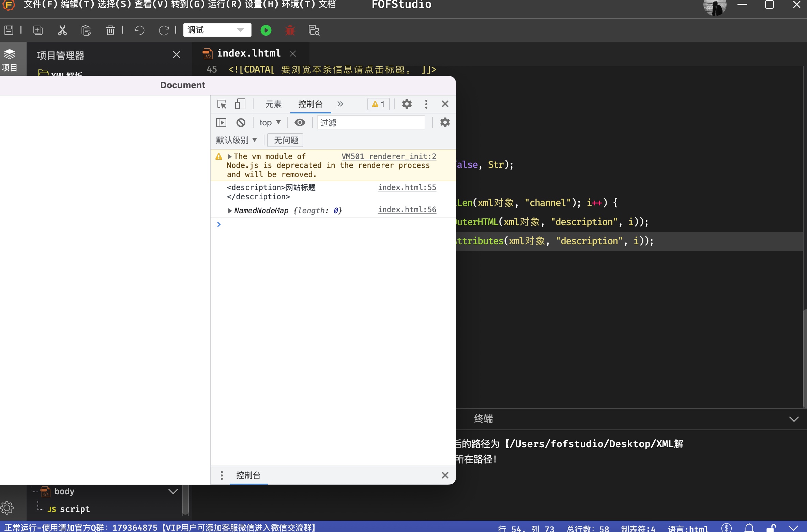807x532 pixels.
Task: Click the paste clipboard icon
Action: click(x=86, y=30)
